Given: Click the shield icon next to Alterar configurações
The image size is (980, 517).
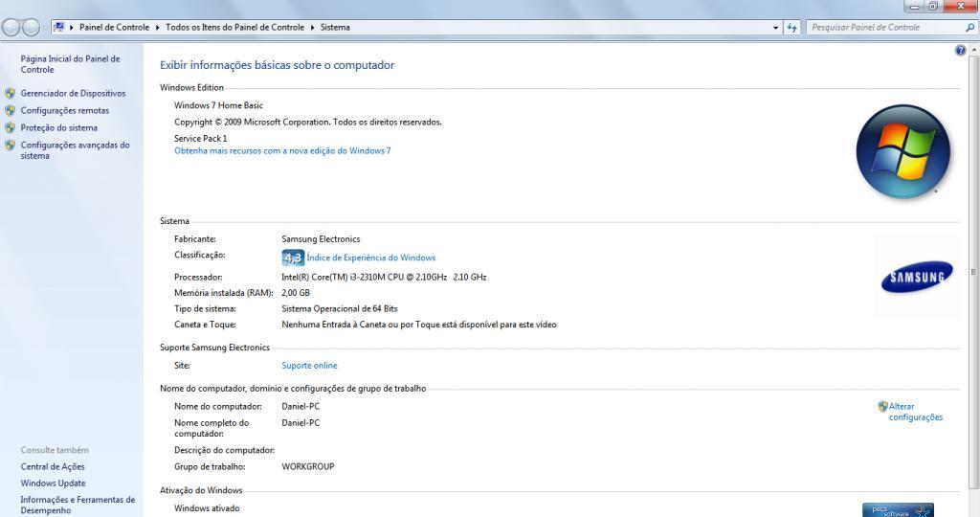Looking at the screenshot, I should point(882,406).
